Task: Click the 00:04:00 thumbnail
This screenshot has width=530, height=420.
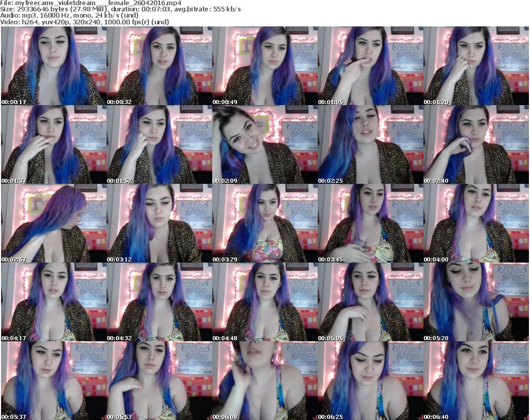Action: coord(476,224)
